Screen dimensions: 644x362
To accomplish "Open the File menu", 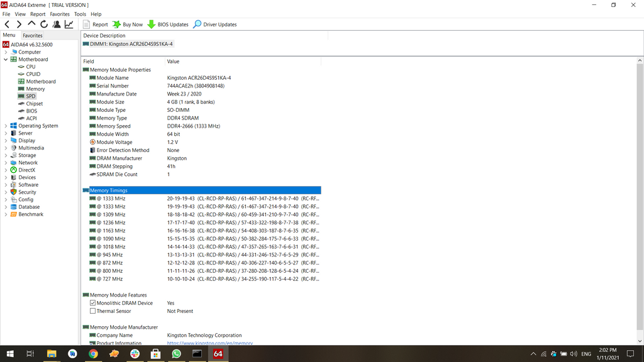I will click(6, 14).
